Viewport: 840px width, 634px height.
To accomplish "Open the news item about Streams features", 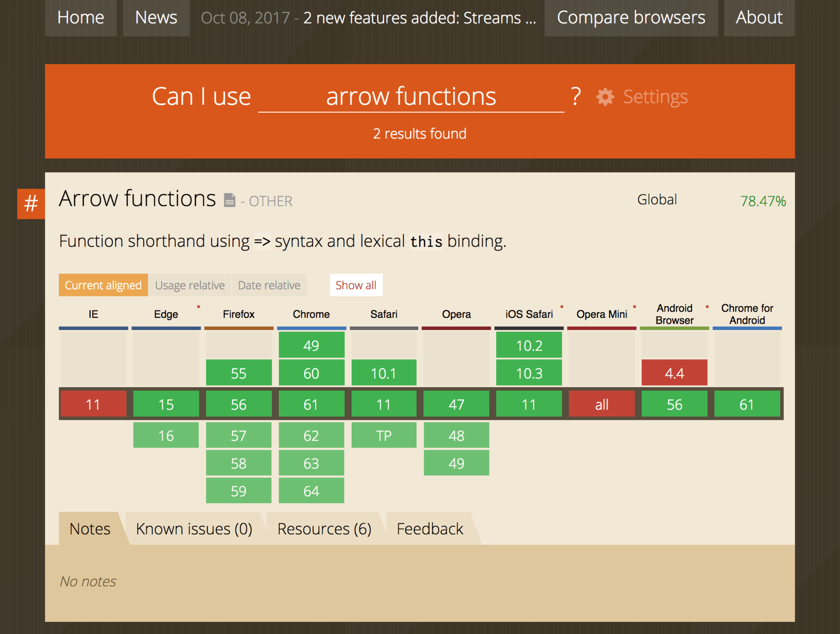I will 419,18.
